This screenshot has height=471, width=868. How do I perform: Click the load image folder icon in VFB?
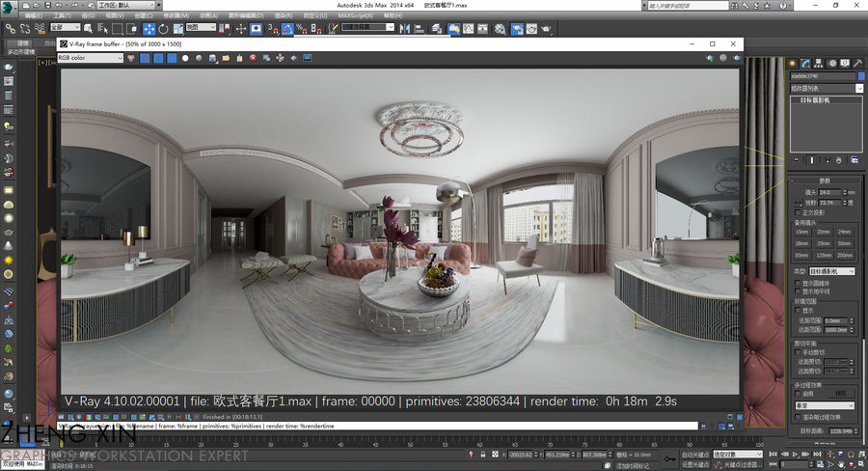tap(226, 58)
